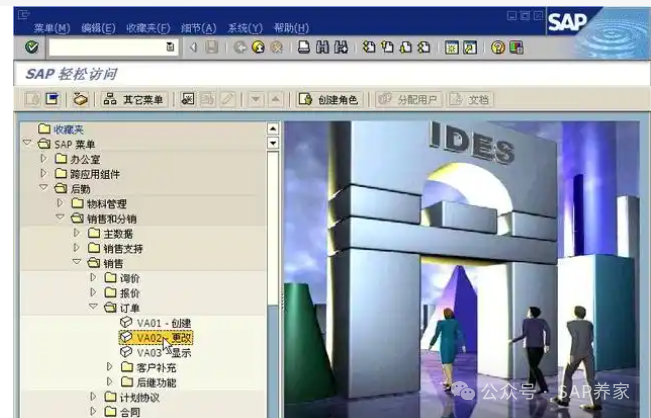This screenshot has height=418, width=651.
Task: Click the Find binoculars icon
Action: coord(323,47)
